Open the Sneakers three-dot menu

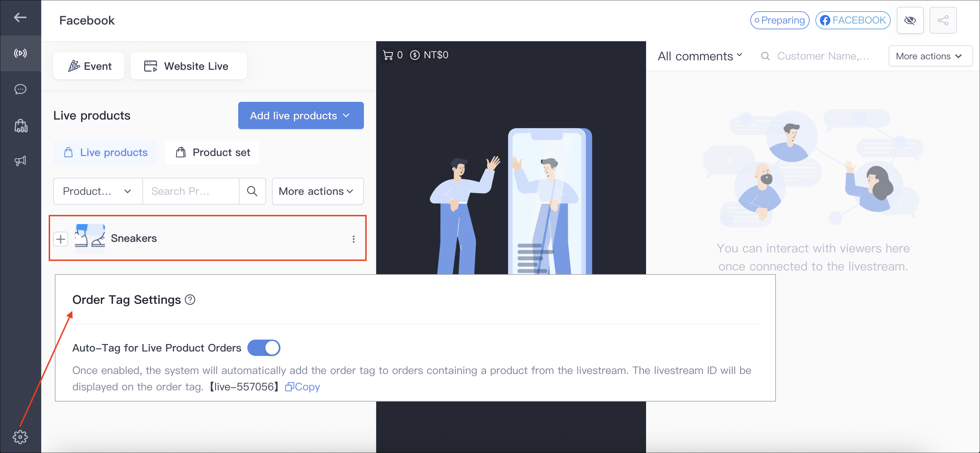tap(353, 239)
